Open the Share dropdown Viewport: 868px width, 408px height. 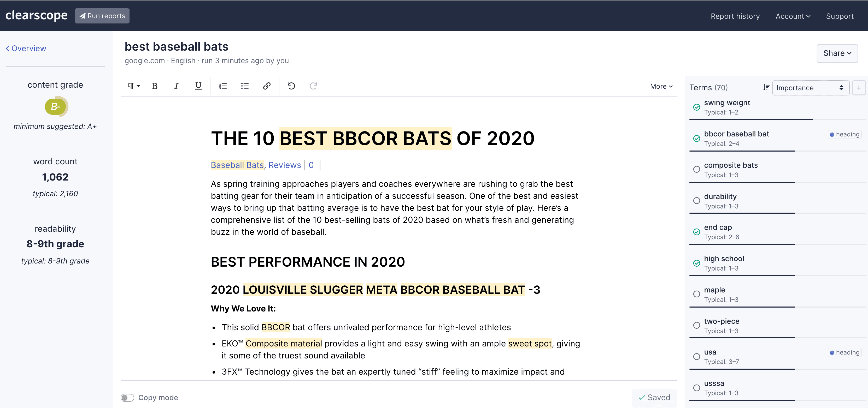(837, 53)
